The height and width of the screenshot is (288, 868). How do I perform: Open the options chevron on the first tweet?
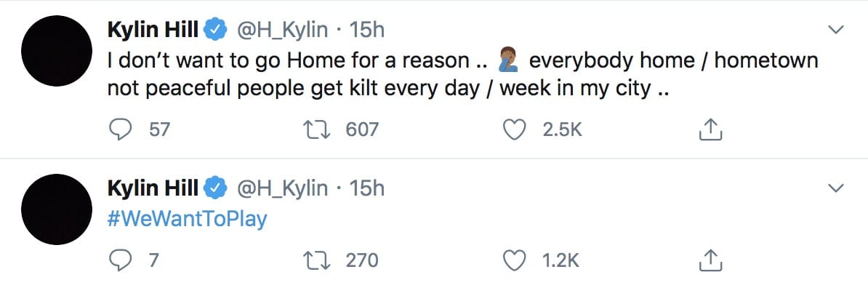click(x=835, y=31)
